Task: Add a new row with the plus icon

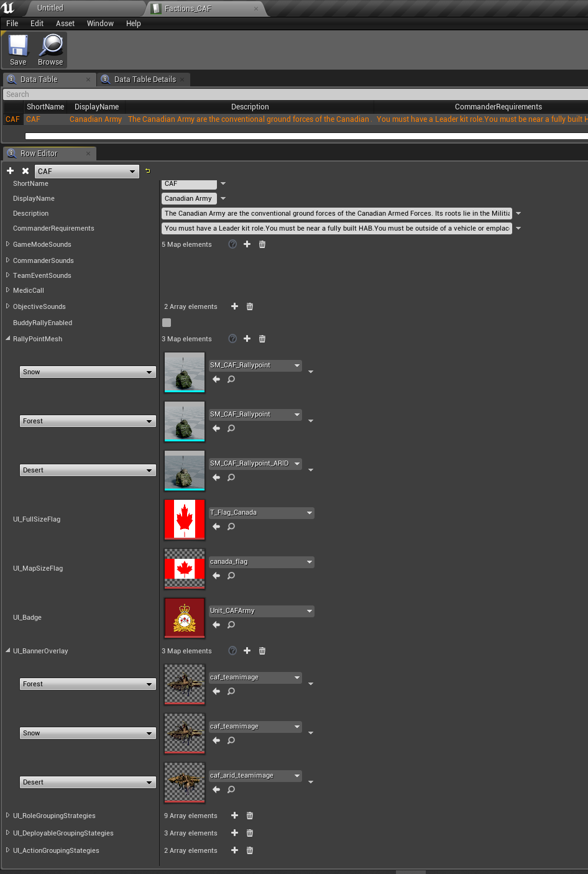Action: [10, 171]
